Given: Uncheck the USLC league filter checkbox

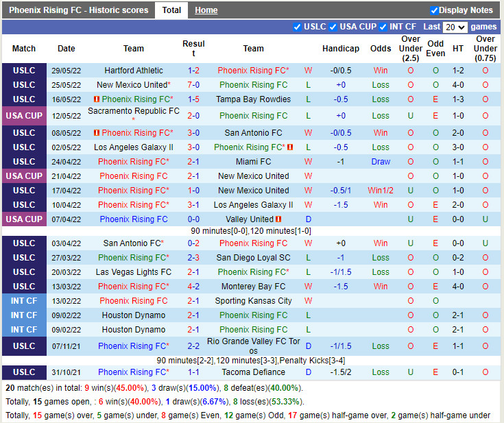Looking at the screenshot, I should [297, 27].
